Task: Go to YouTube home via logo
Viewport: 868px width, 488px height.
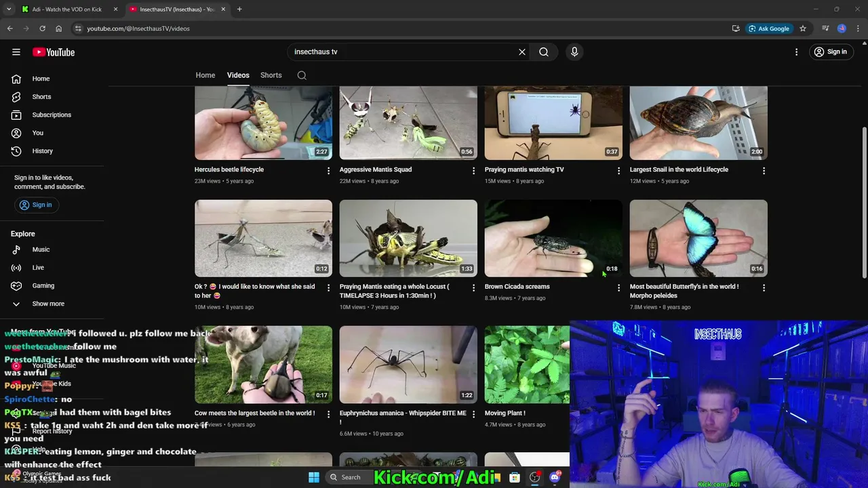Action: click(54, 52)
